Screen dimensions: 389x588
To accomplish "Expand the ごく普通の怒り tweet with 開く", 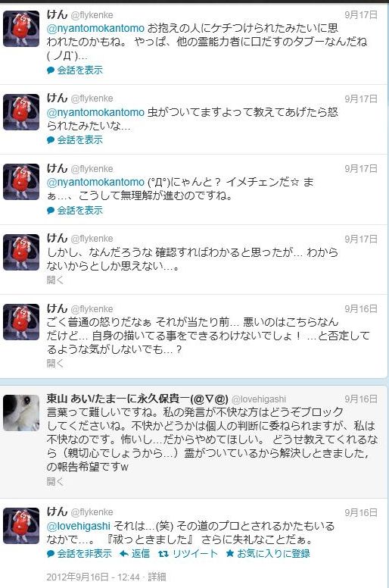I will pyautogui.click(x=55, y=363).
